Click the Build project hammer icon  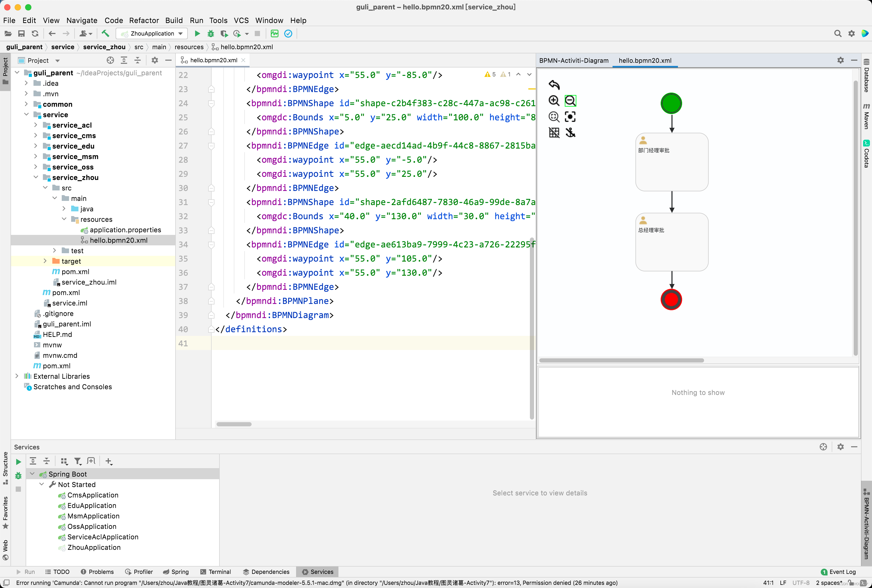click(105, 34)
